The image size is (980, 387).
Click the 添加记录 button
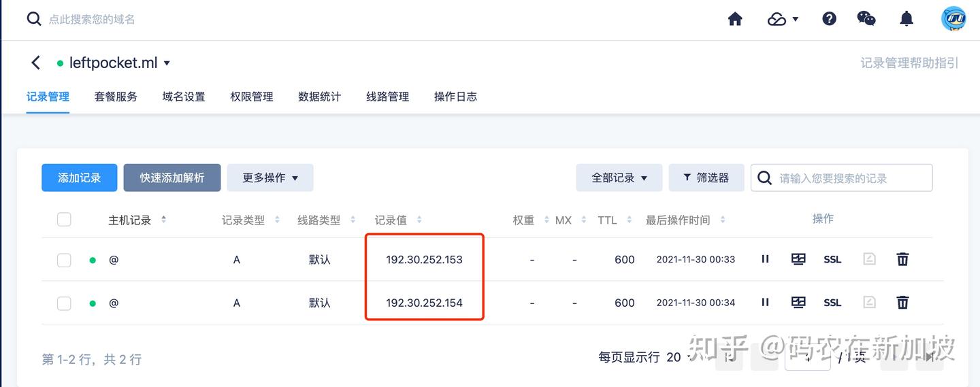point(79,178)
